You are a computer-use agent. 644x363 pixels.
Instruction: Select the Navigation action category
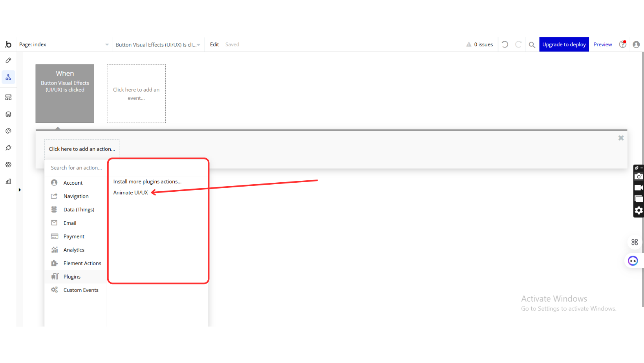click(x=75, y=196)
